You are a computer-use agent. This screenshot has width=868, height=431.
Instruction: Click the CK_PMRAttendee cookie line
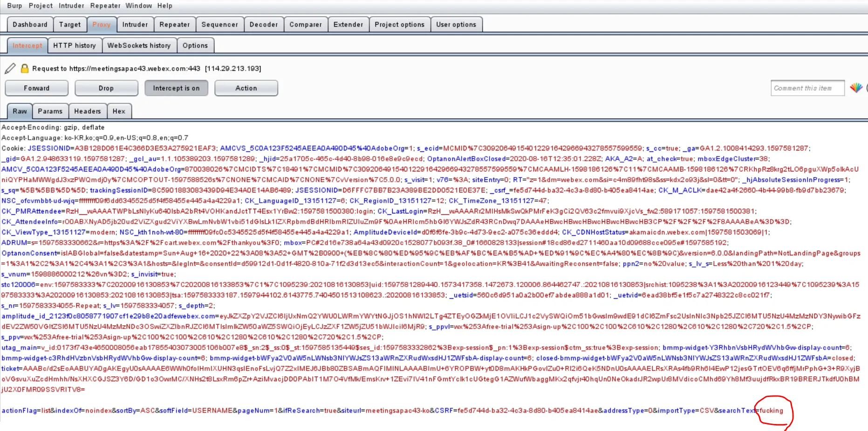[187, 211]
